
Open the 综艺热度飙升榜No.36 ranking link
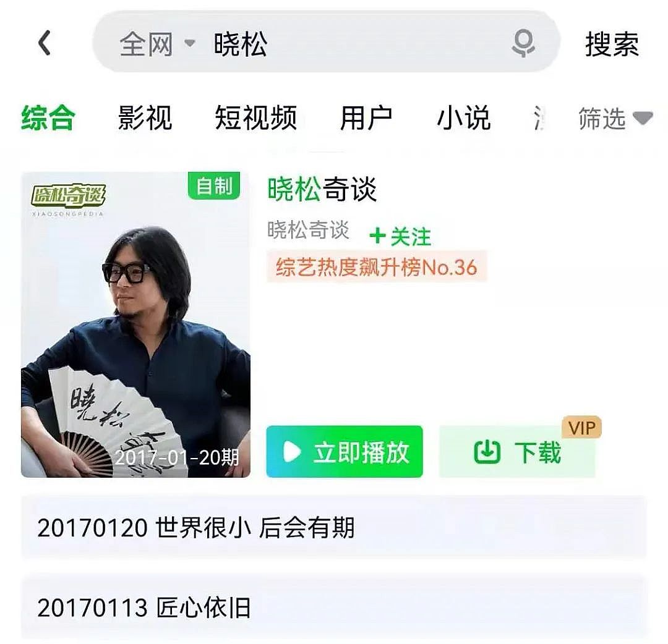point(377,267)
